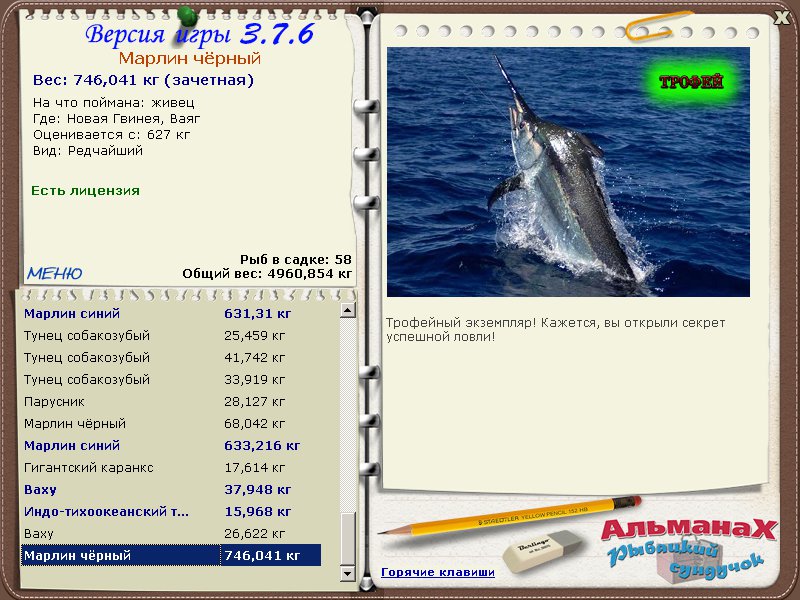Select the Парусник 28,127 кг row

coord(171,402)
